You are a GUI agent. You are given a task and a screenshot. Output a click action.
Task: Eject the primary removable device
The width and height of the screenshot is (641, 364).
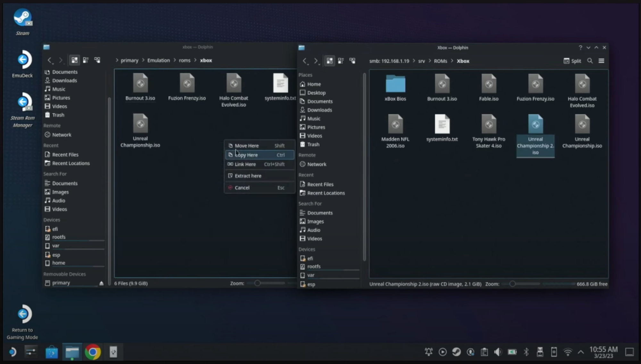101,283
